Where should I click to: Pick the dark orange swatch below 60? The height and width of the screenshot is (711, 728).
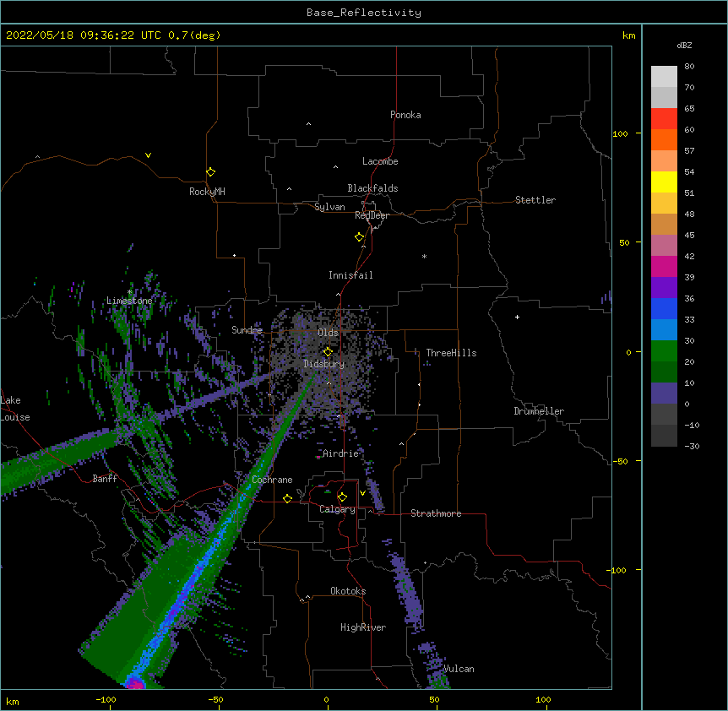(x=664, y=139)
